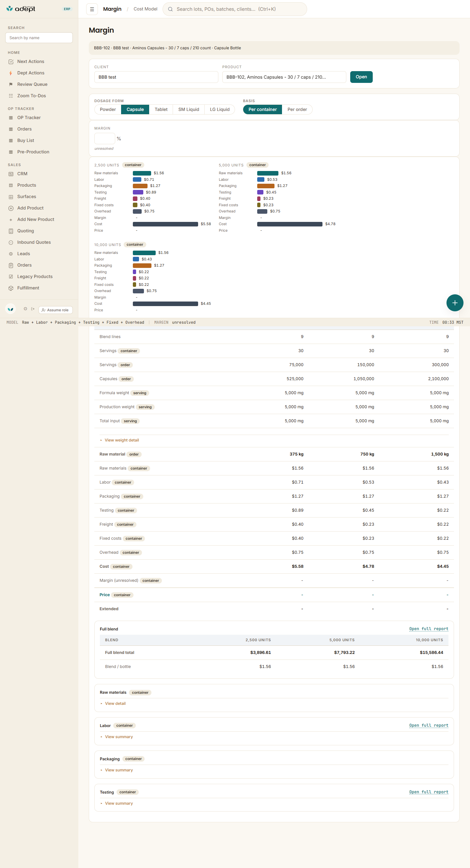The width and height of the screenshot is (470, 868).
Task: Select the Powder dosage form
Action: click(x=108, y=110)
